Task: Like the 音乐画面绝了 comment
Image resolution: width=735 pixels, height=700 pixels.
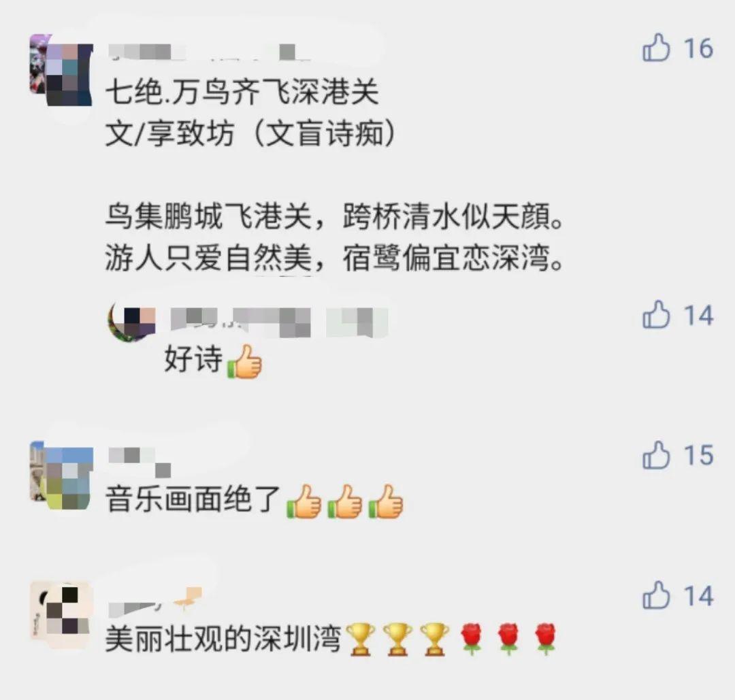Action: [x=656, y=455]
